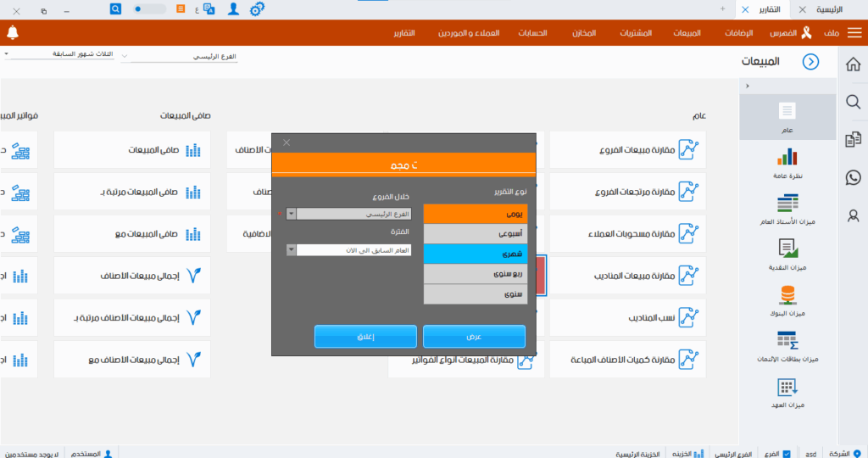Select ميزان النقدية icon in panel
Viewport: 868px width, 458px height.
tap(787, 249)
